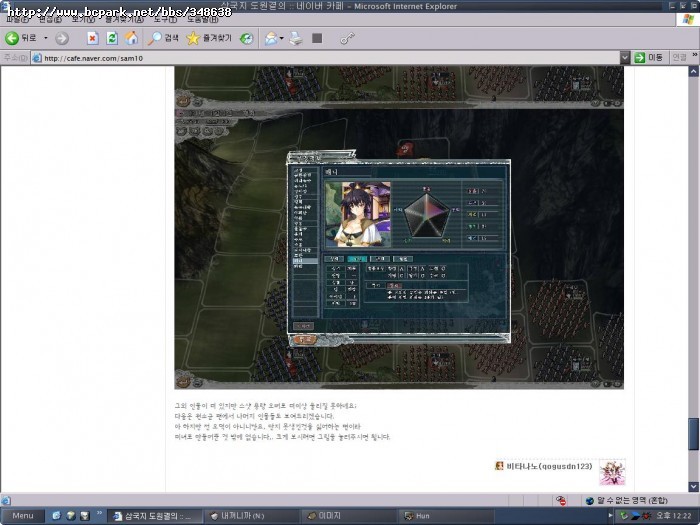Click the Internet Explorer quick launch icon
The width and height of the screenshot is (700, 525).
pyautogui.click(x=56, y=516)
